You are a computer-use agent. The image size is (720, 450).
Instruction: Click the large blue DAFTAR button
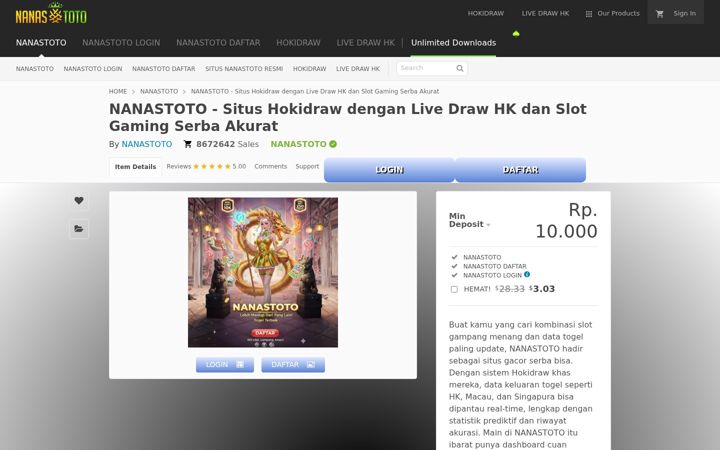520,170
